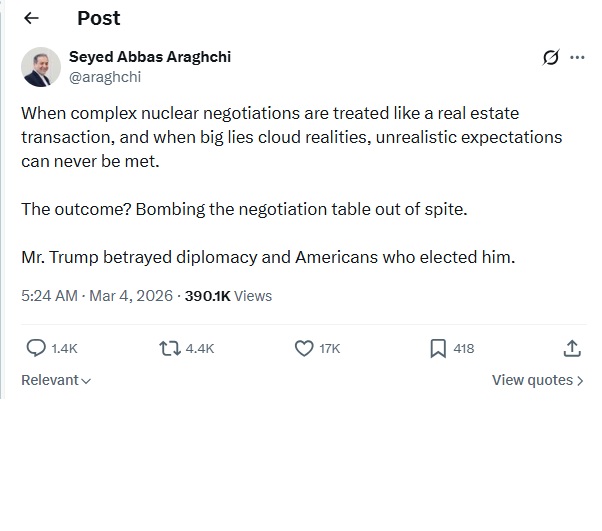Expand the Relevant sort dropdown
The width and height of the screenshot is (602, 531).
[56, 380]
